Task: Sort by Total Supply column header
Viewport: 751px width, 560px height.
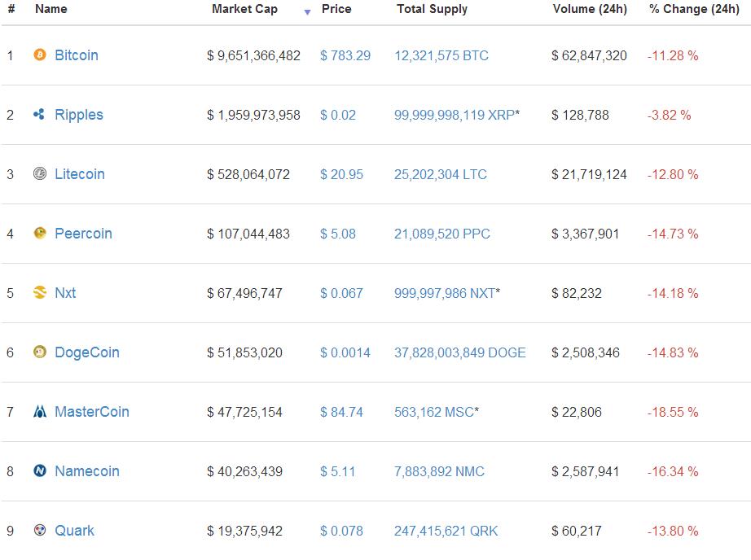Action: pos(432,9)
